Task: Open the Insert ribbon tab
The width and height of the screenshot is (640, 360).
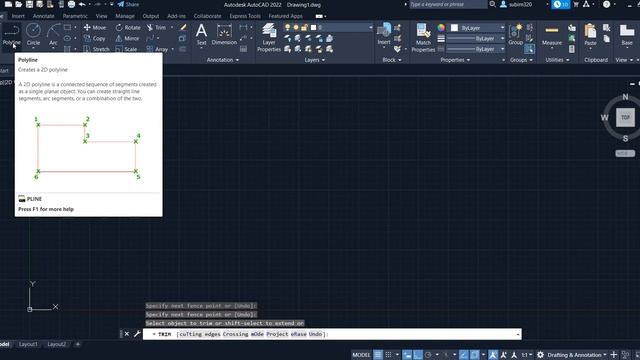Action: (x=18, y=16)
